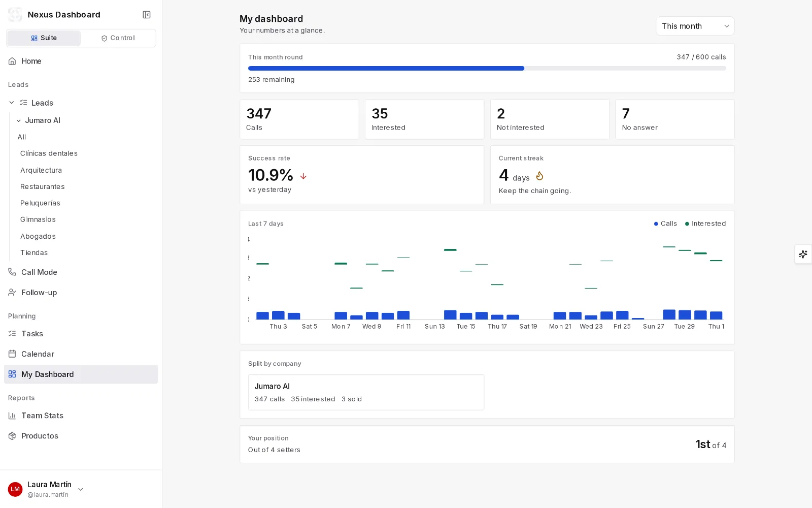
Task: Collapse the sidebar panel icon
Action: [x=147, y=15]
